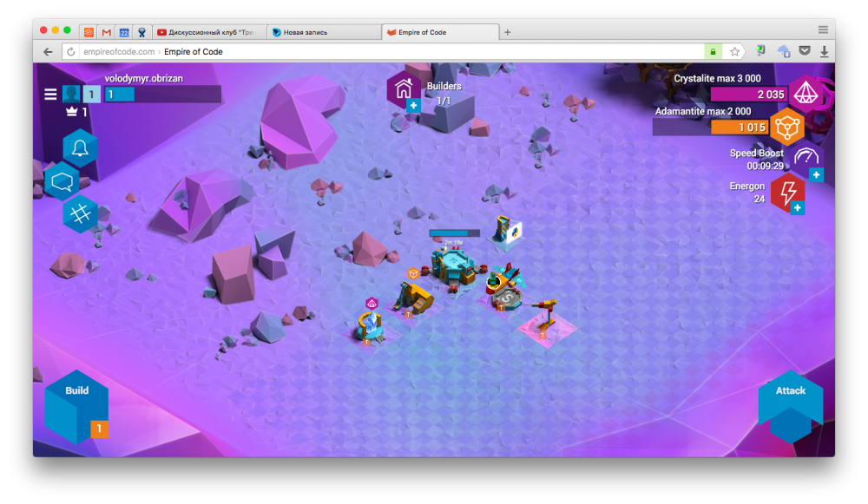Open a new browser tab
The image size is (868, 504).
click(507, 32)
